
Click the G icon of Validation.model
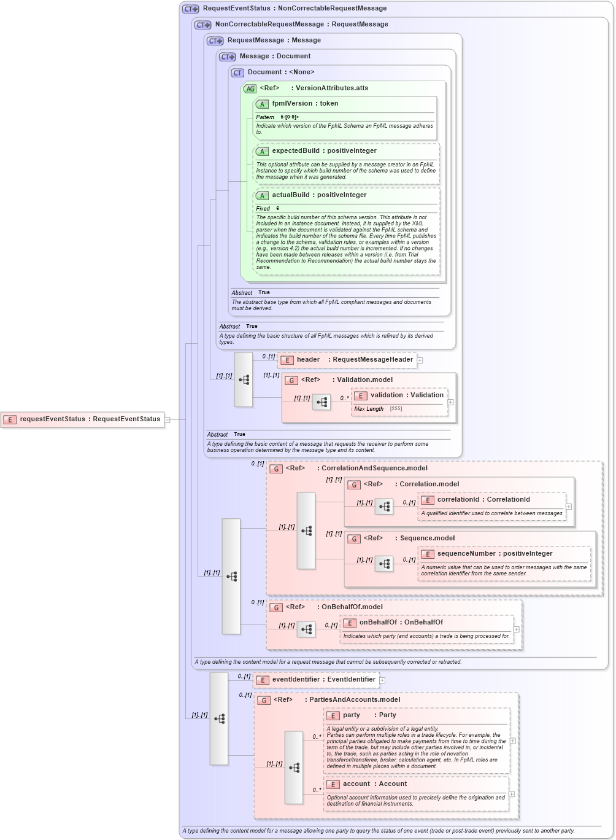tap(291, 380)
